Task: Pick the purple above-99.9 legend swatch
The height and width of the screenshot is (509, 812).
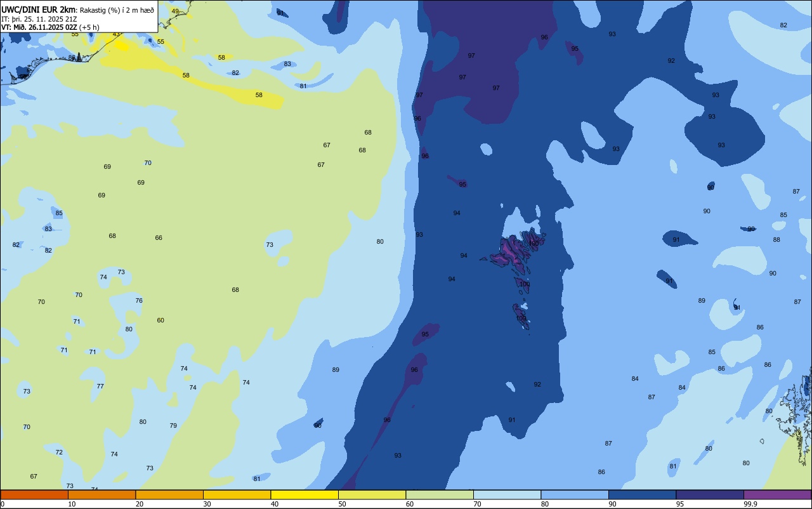Action: point(777,494)
